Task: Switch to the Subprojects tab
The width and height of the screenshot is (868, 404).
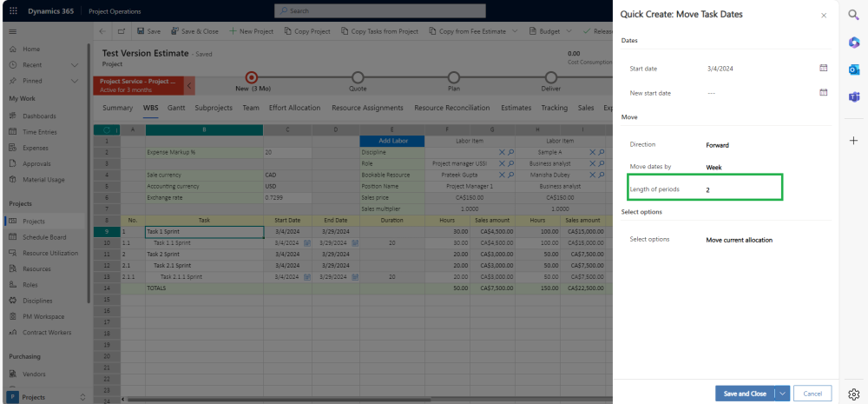Action: (x=214, y=108)
